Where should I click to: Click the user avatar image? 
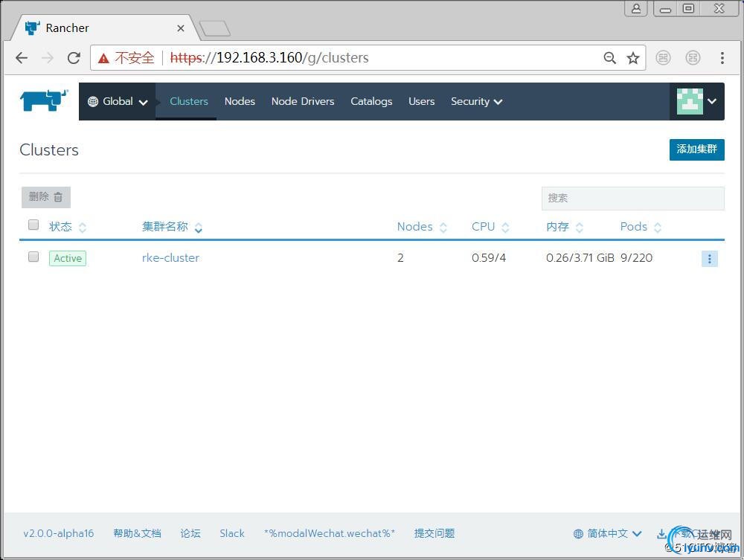pos(690,101)
